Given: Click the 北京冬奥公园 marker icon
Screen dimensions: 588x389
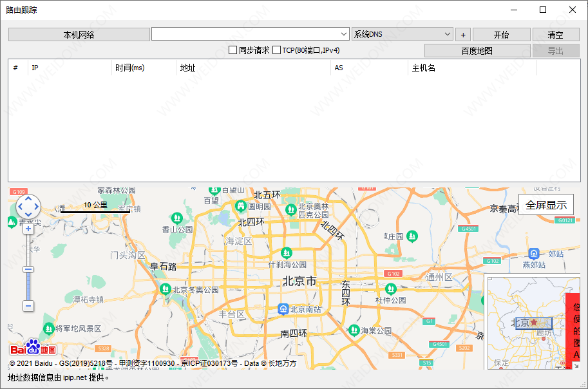Looking at the screenshot, I should [166, 289].
